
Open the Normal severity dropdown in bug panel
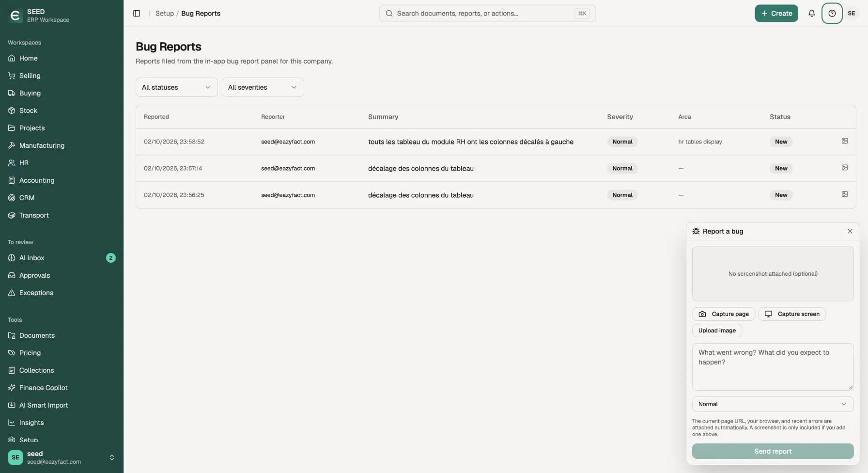(773, 404)
